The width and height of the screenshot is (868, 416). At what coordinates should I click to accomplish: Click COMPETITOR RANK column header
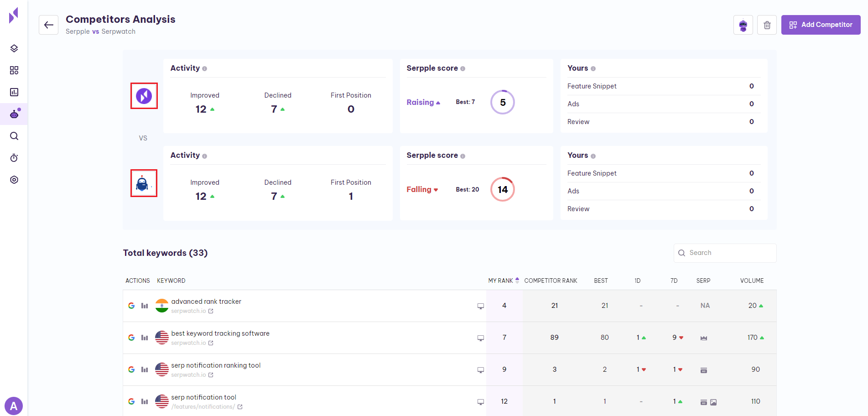tap(551, 281)
